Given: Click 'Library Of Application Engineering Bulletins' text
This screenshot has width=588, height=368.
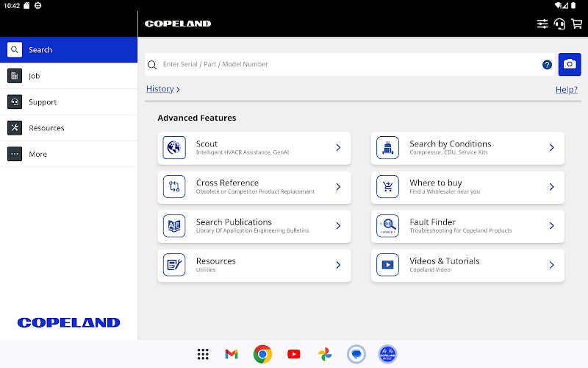Looking at the screenshot, I should [x=252, y=230].
